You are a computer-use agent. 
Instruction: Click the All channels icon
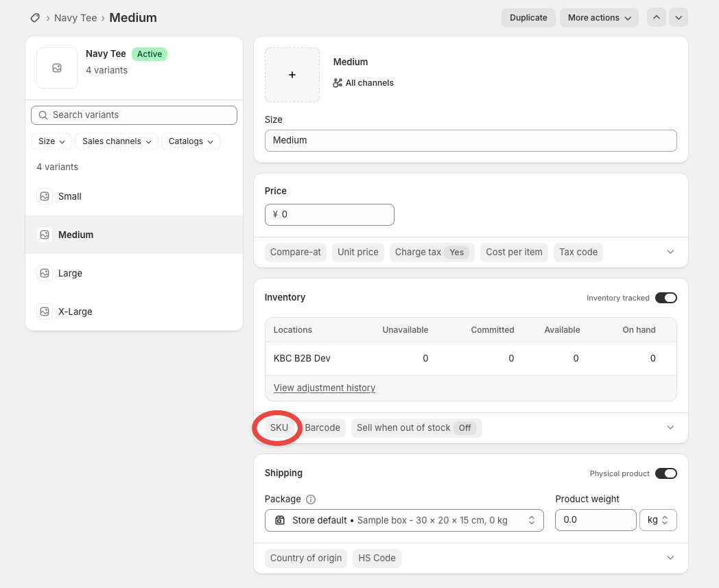tap(338, 83)
